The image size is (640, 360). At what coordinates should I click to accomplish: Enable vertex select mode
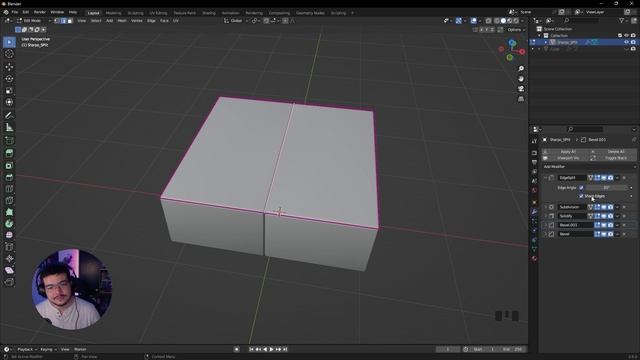[57, 20]
